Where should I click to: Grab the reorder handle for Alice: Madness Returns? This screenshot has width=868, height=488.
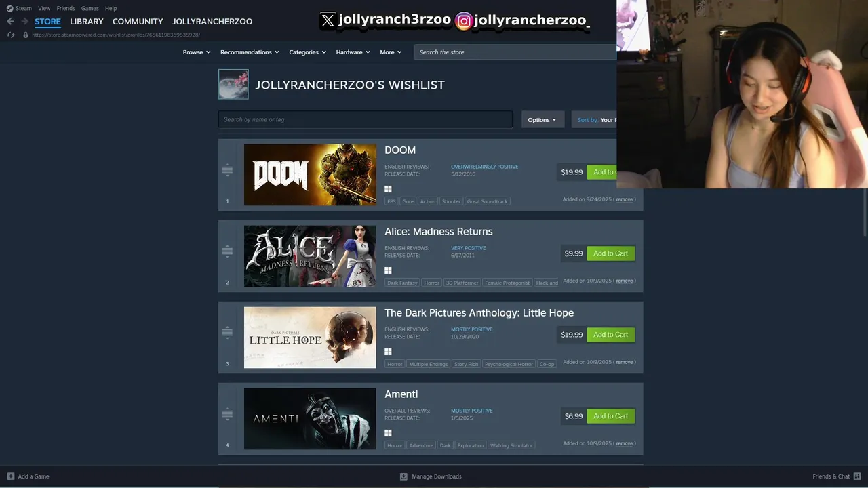click(x=227, y=251)
